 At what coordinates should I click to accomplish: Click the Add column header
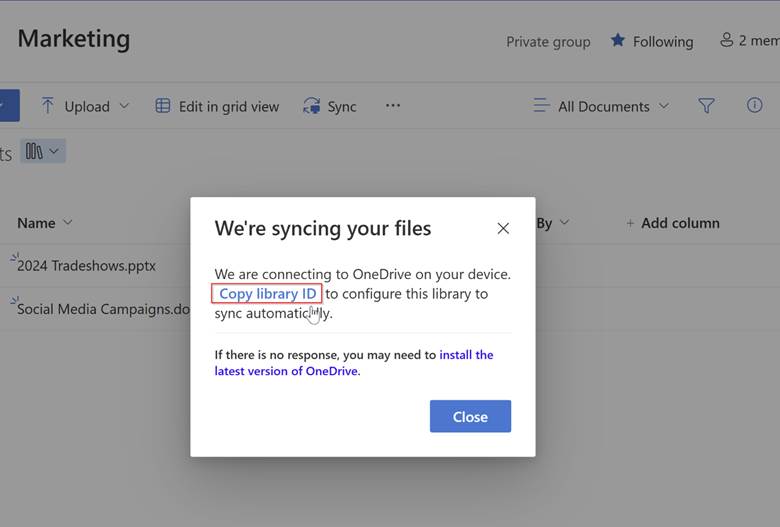click(672, 223)
